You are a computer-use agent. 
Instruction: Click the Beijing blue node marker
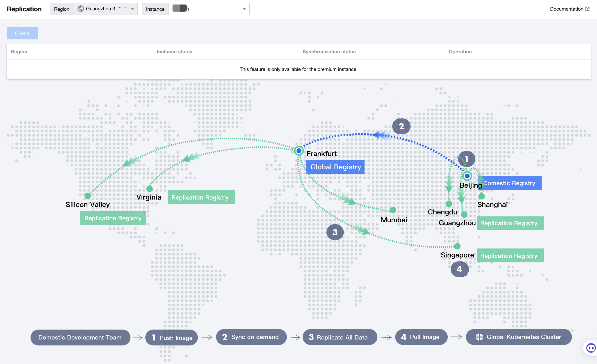coord(467,176)
